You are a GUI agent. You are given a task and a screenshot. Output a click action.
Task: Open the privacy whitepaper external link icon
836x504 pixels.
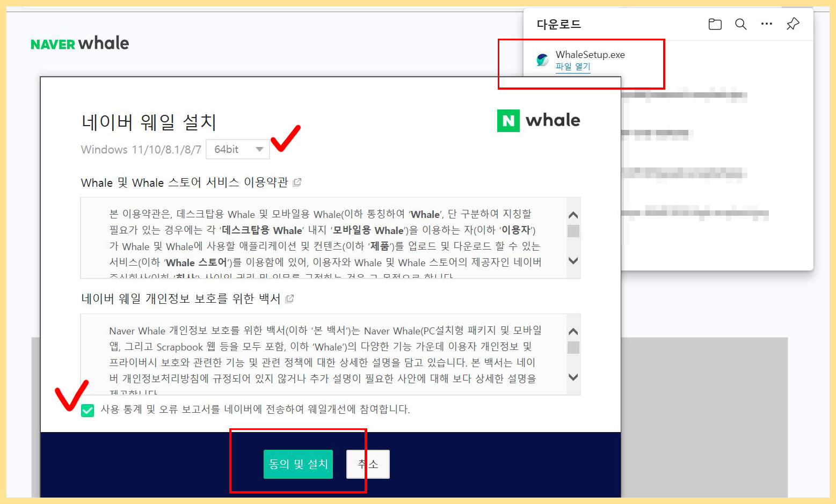point(289,299)
